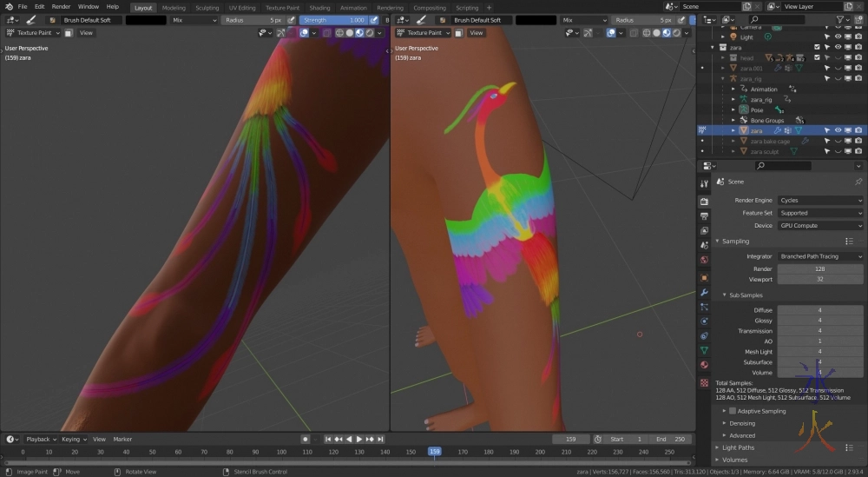Click the Material properties tab icon

(x=704, y=365)
